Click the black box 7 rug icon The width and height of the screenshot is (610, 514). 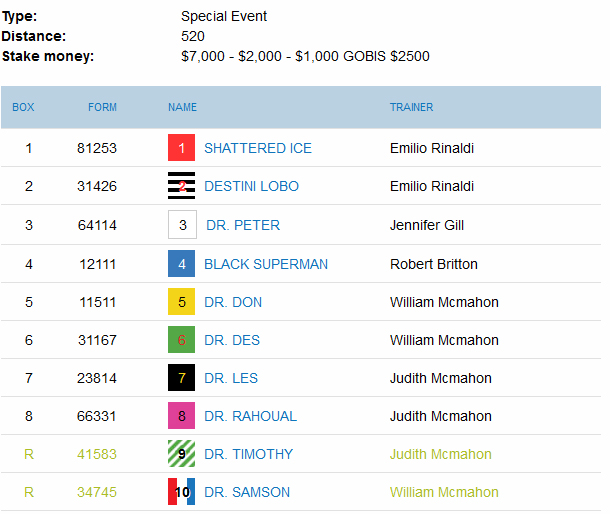click(181, 377)
